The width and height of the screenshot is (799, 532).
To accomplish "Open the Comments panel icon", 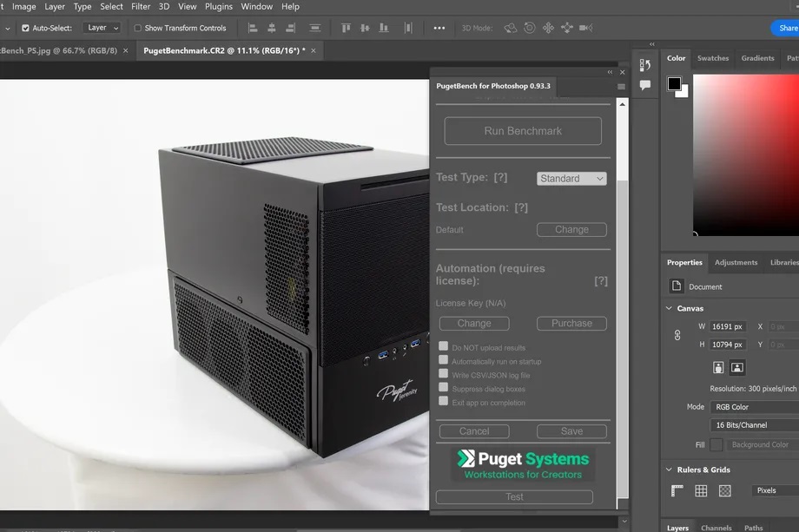I will point(645,85).
